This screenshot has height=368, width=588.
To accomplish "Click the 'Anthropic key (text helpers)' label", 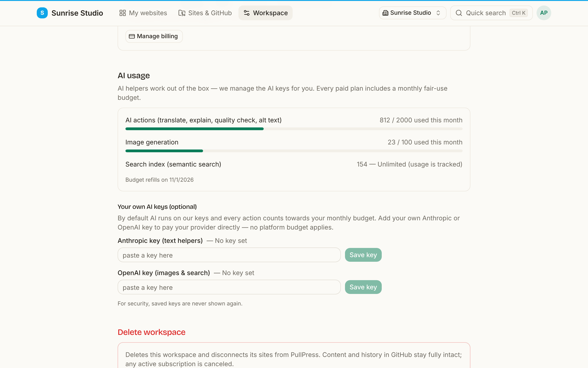I will [x=160, y=241].
